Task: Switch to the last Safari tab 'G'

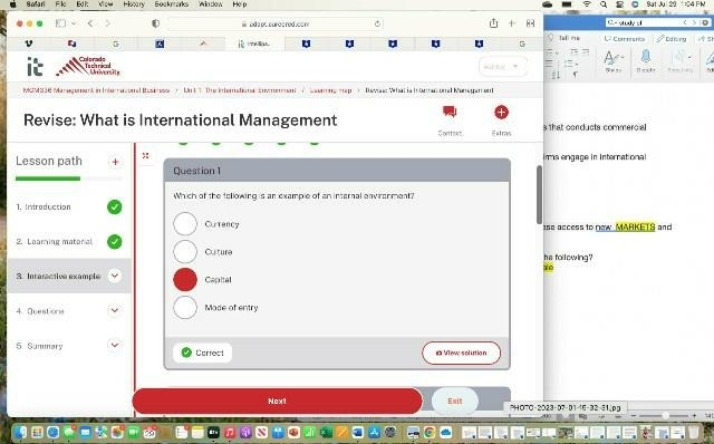Action: tap(522, 44)
